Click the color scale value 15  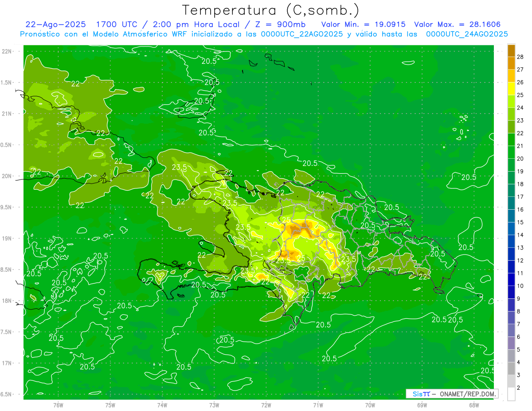520,222
